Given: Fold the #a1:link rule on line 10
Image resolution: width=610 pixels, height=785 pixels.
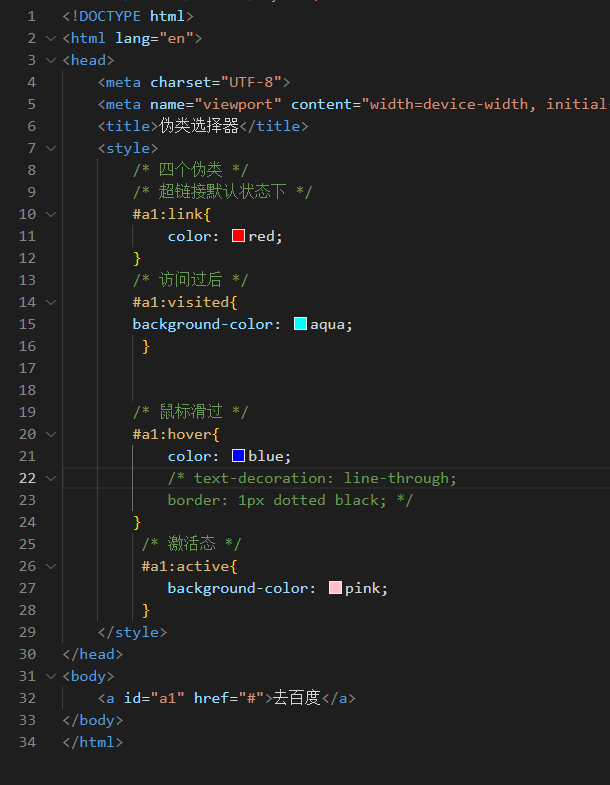Looking at the screenshot, I should (51, 215).
